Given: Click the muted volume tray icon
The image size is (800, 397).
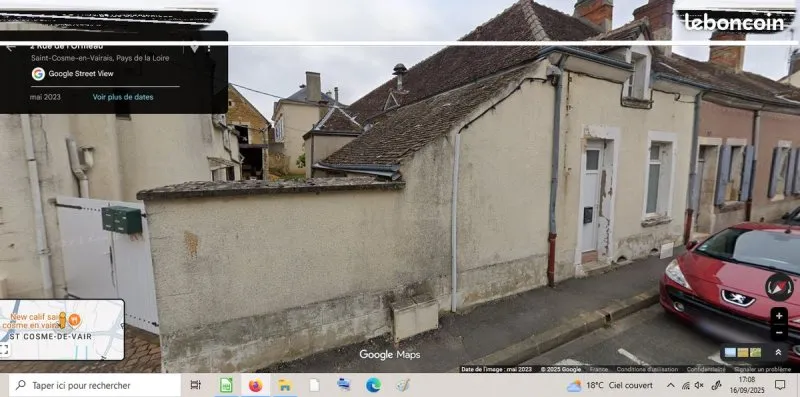Looking at the screenshot, I should point(699,385).
